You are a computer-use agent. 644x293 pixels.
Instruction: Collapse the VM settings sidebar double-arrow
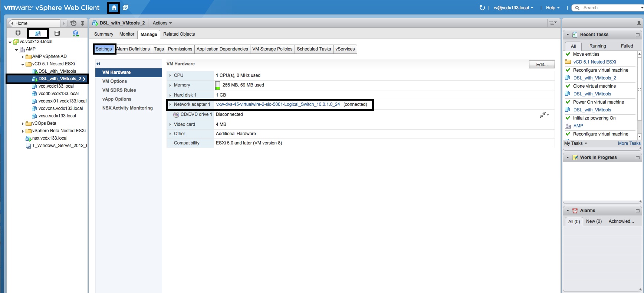[98, 64]
